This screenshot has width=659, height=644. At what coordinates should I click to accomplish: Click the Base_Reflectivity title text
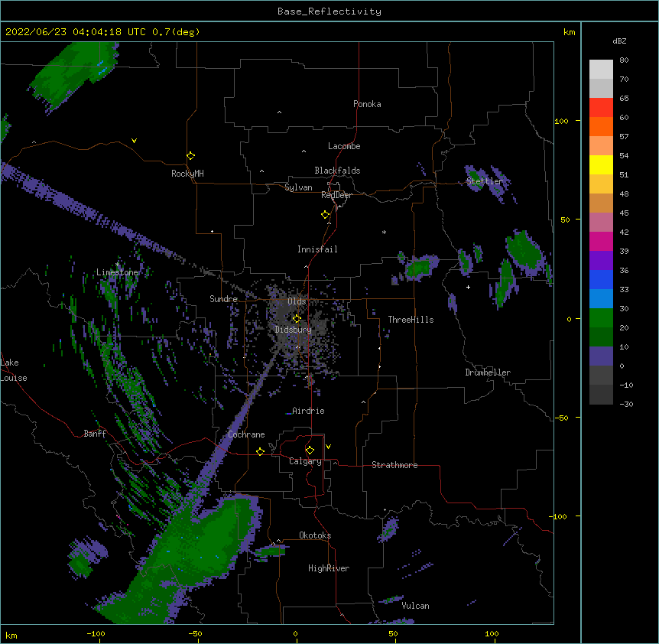329,11
